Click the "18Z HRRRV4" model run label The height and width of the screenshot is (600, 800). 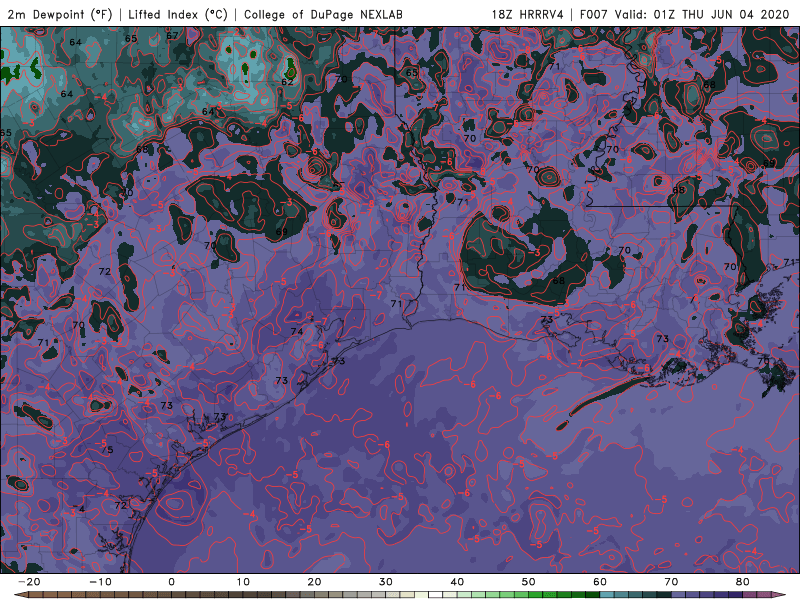527,14
